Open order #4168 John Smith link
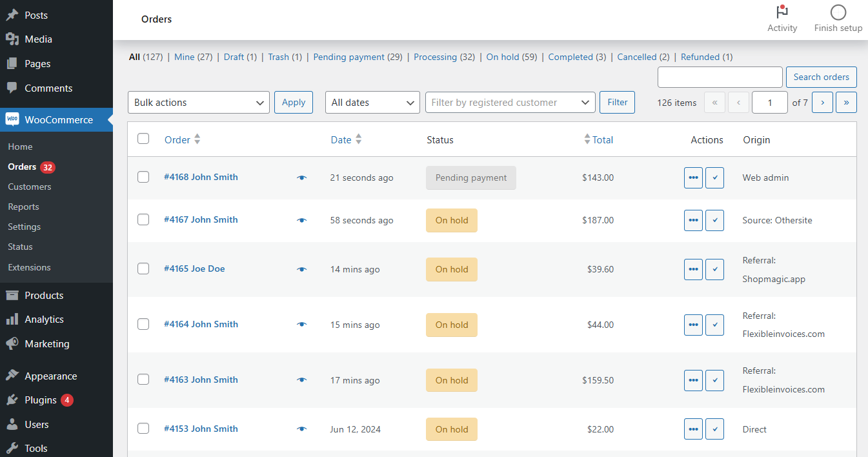The width and height of the screenshot is (868, 457). (201, 177)
